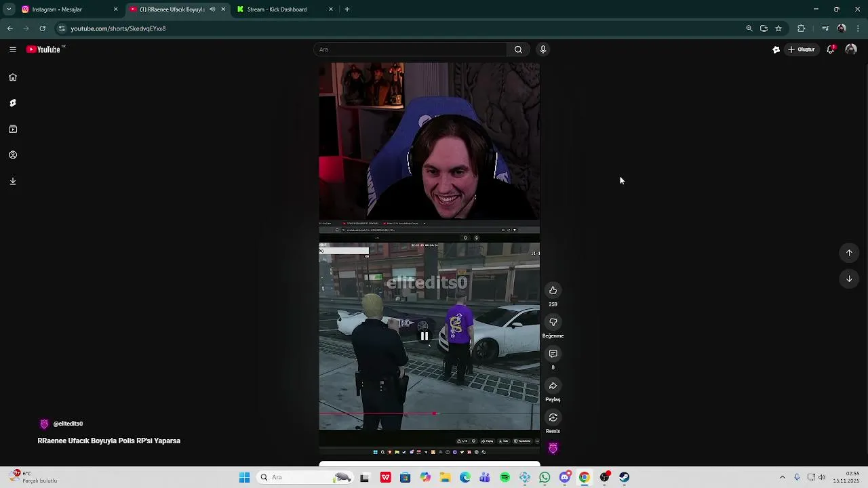Open Shorts from the sidebar
The image size is (868, 488).
[13, 103]
